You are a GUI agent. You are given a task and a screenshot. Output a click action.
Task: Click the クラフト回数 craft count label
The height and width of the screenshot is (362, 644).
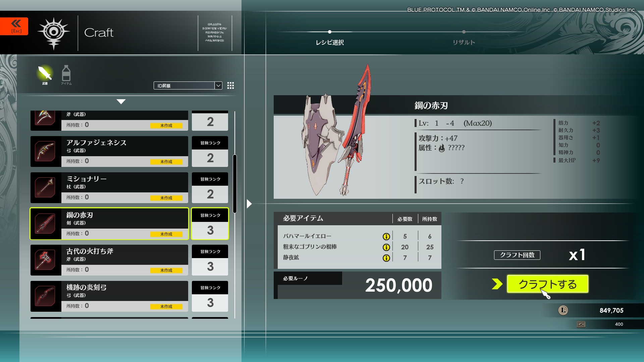[517, 255]
